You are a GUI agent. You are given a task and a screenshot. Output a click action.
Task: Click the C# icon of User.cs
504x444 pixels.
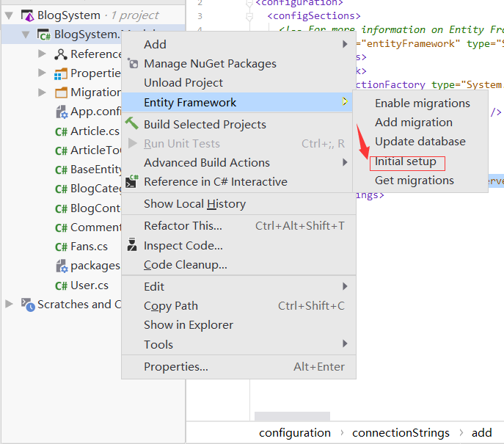(61, 285)
